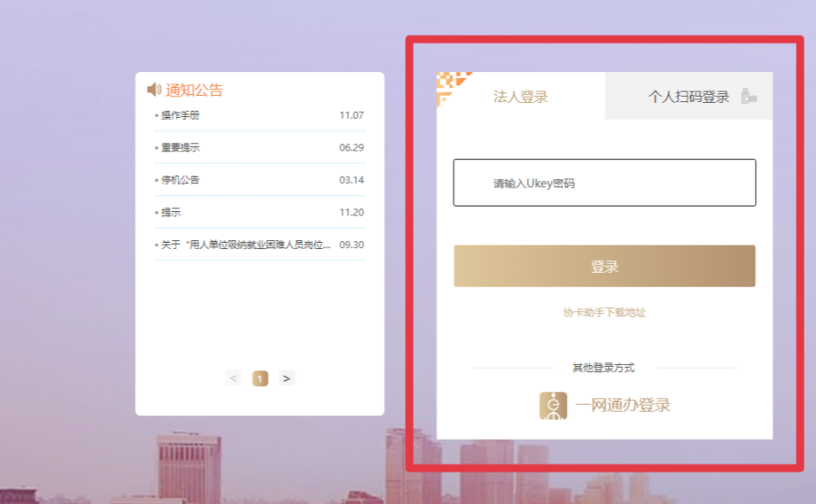Screen dimensions: 816x504
Task: Click the icon right of 个人扫码登录
Action: (x=748, y=97)
